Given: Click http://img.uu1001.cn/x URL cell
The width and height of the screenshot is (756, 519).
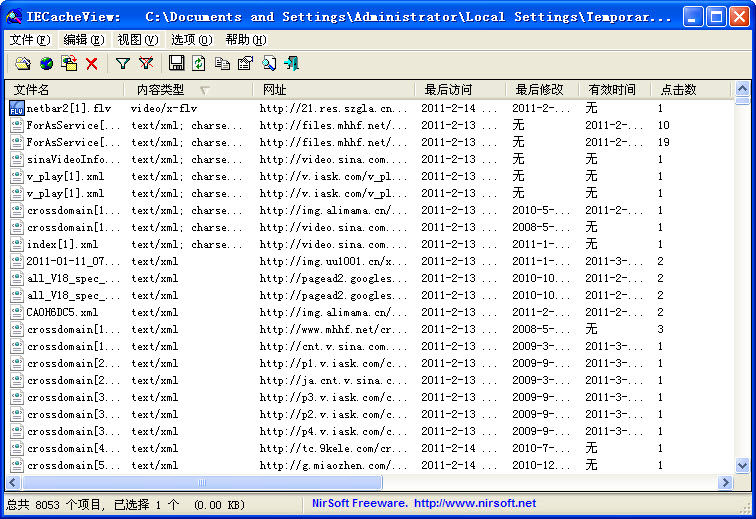Looking at the screenshot, I should (333, 261).
